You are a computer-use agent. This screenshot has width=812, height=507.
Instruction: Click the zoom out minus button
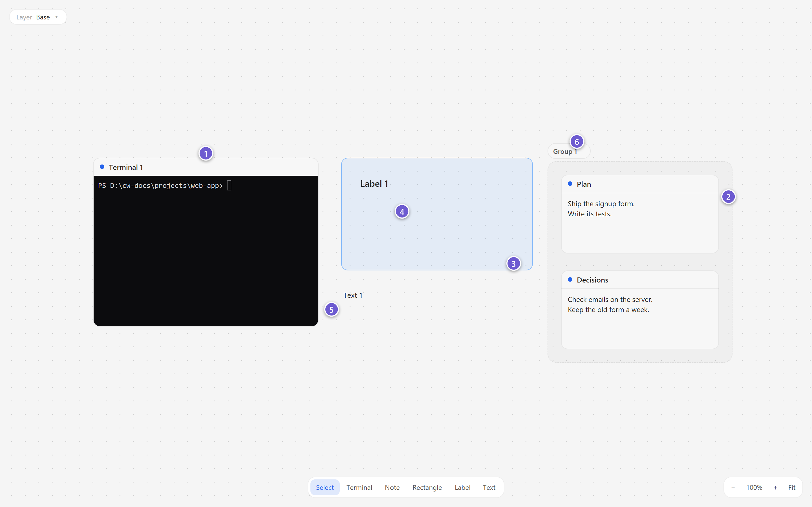733,488
